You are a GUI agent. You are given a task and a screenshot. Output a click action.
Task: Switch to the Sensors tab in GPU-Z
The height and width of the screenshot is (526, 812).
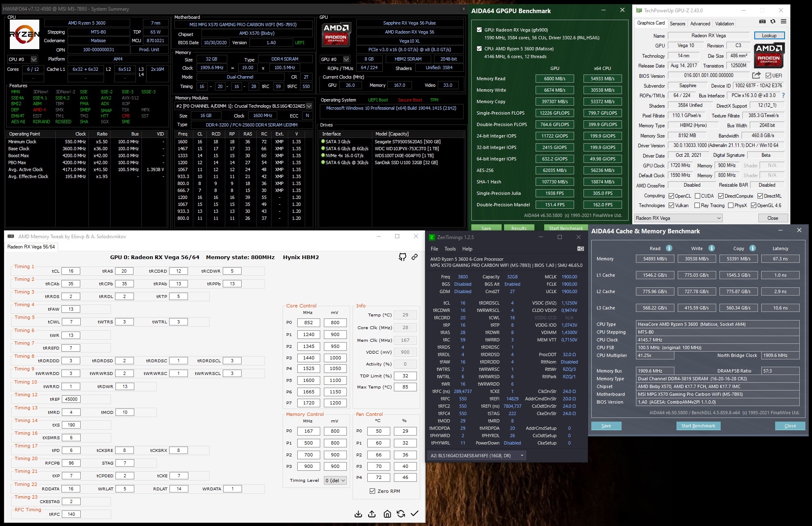[x=677, y=24]
